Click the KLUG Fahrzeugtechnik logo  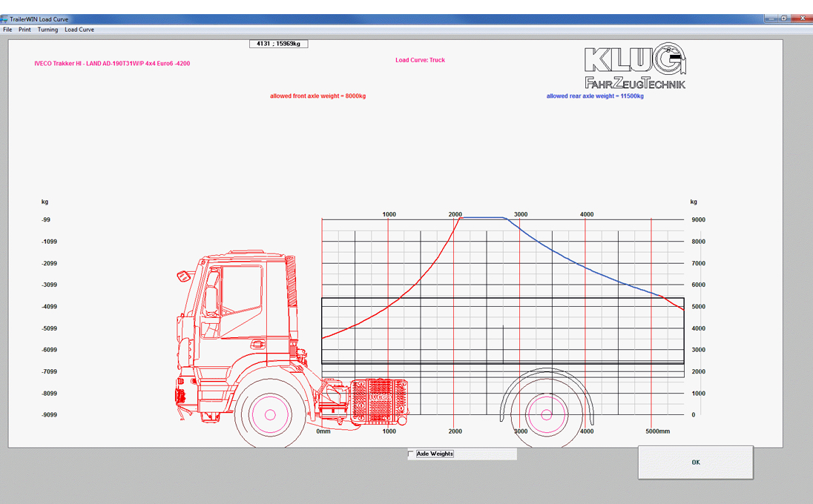click(635, 66)
